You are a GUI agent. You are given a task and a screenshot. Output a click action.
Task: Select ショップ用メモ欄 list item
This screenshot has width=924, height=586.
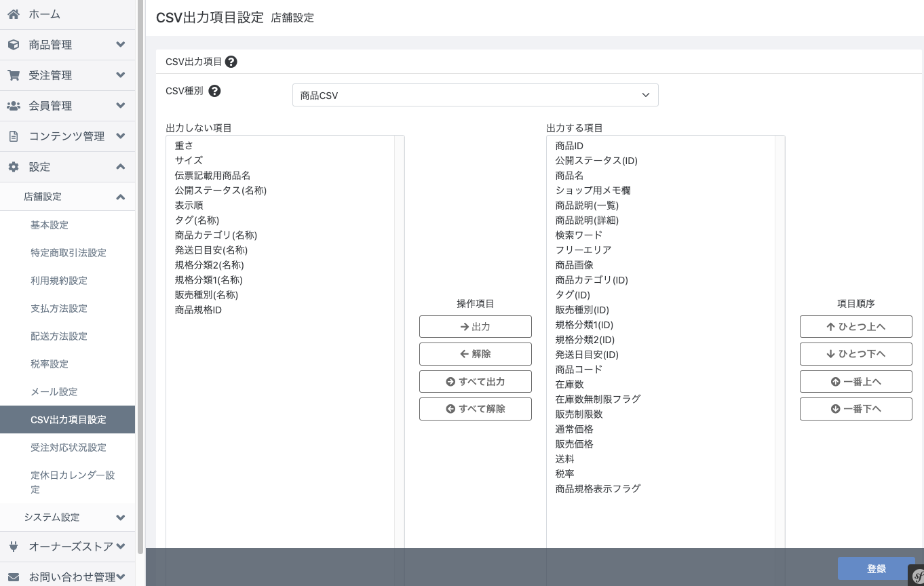(x=661, y=191)
